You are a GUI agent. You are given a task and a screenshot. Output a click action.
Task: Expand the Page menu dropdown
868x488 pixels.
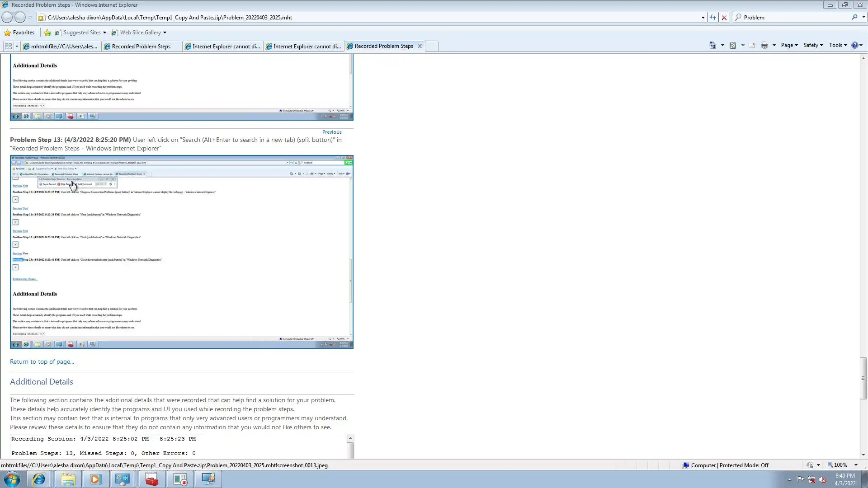coord(789,45)
